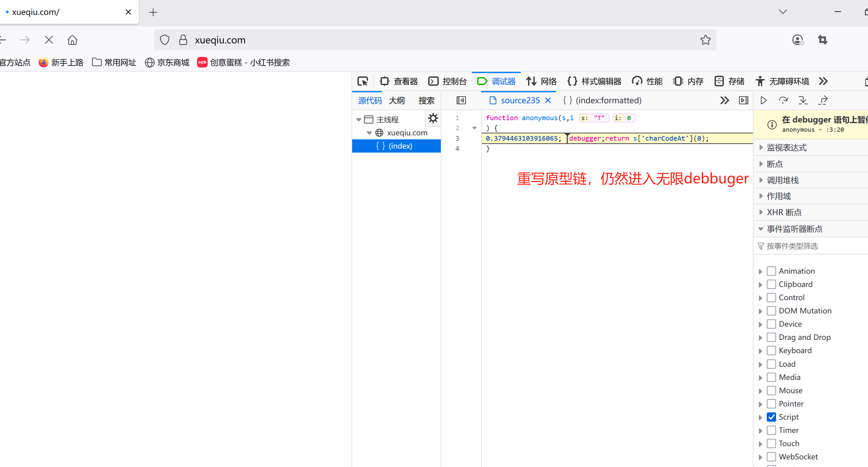Check the Animation event listener checkbox
The image size is (868, 467).
point(771,271)
